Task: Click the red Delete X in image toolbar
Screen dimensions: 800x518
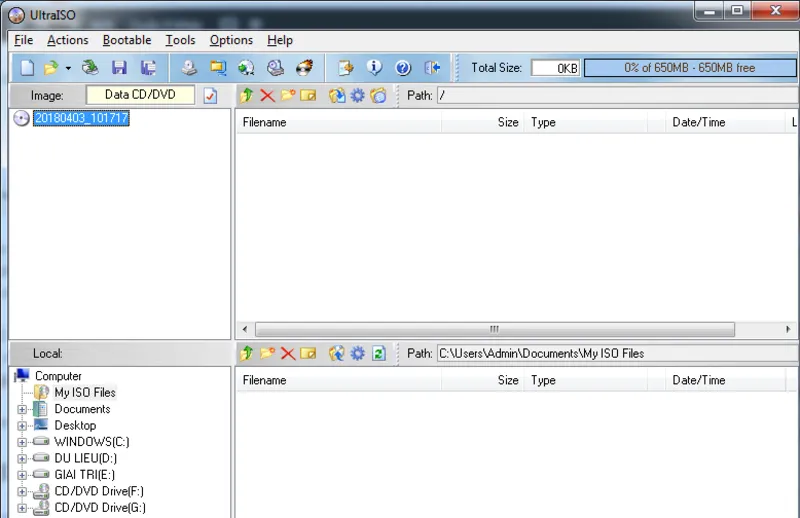Action: [x=267, y=95]
